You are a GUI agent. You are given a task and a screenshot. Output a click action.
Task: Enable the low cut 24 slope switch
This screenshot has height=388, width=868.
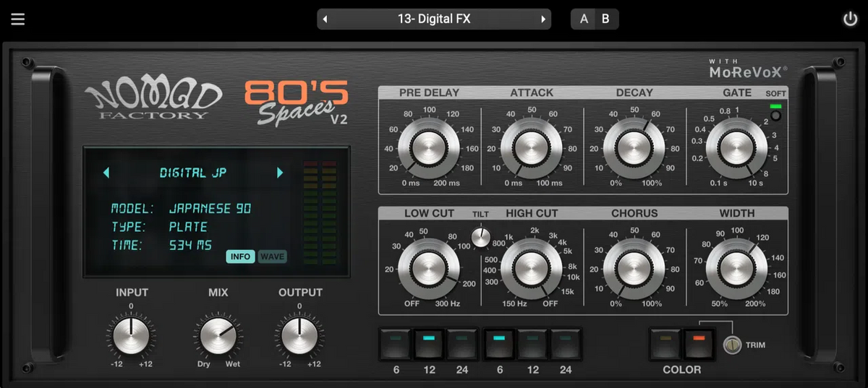tap(462, 345)
